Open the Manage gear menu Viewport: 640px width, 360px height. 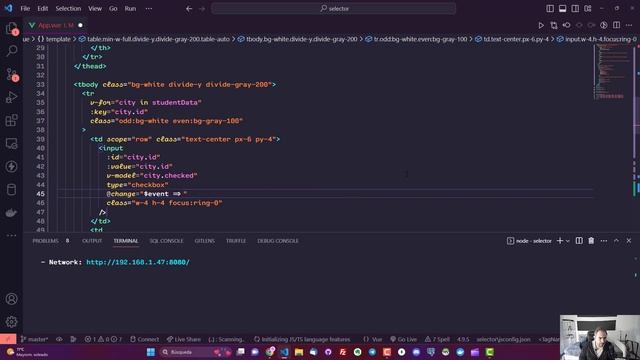[11, 322]
